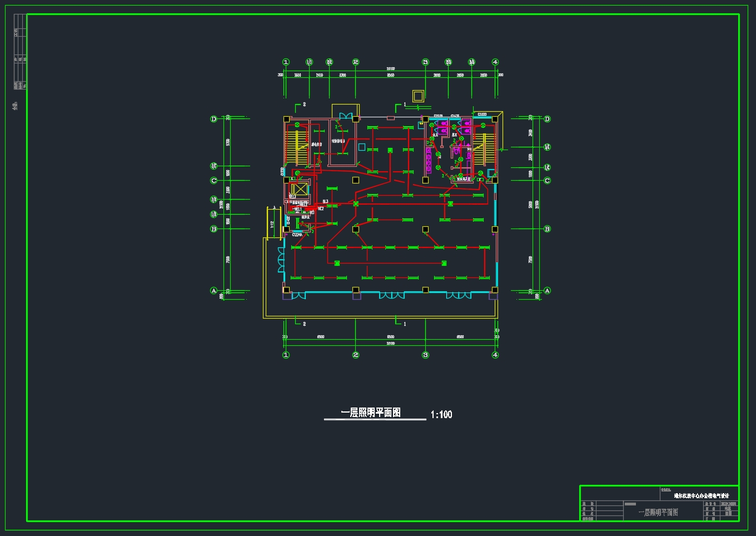The image size is (756, 536).
Task: Click the project name in the title block
Action: (x=701, y=495)
